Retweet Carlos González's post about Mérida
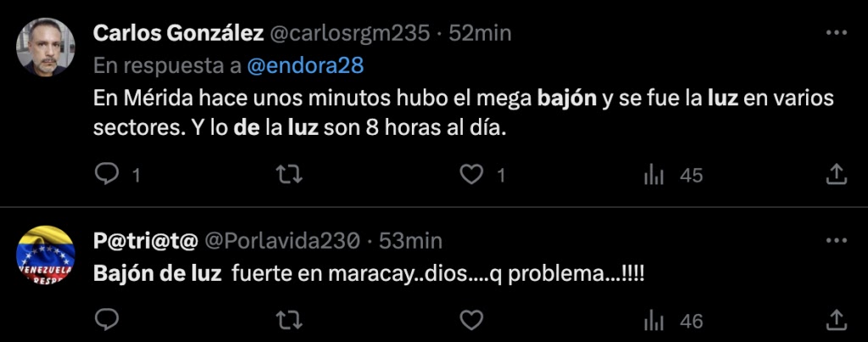The image size is (868, 342). point(289,176)
